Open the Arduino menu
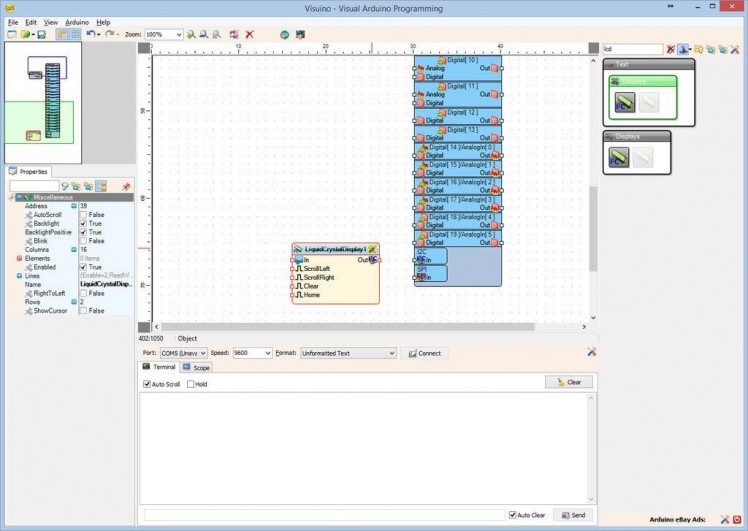 click(x=77, y=21)
